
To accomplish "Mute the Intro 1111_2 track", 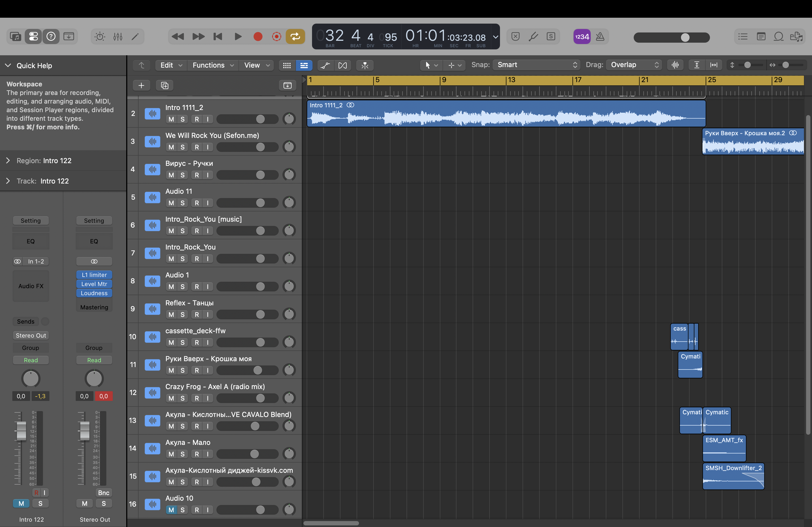I will coord(171,119).
